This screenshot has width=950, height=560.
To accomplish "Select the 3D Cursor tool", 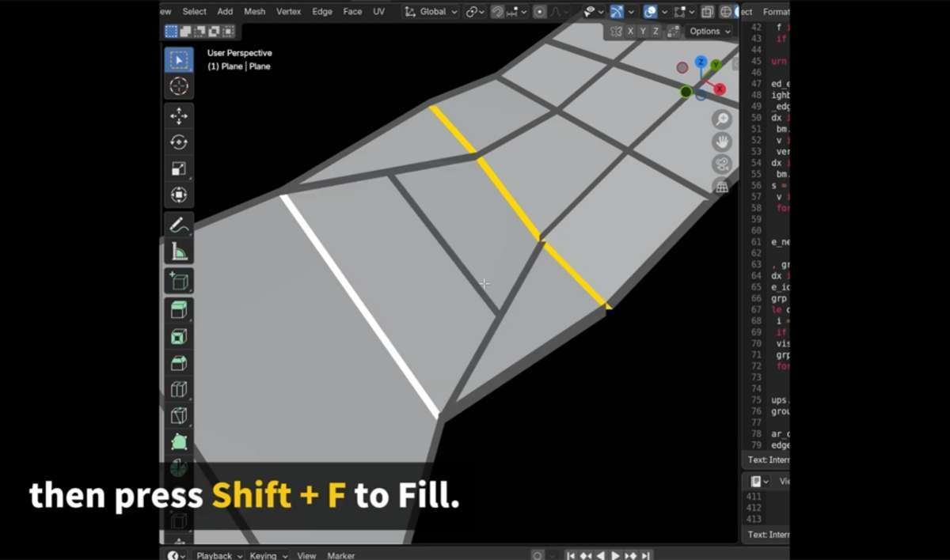I will tap(179, 86).
